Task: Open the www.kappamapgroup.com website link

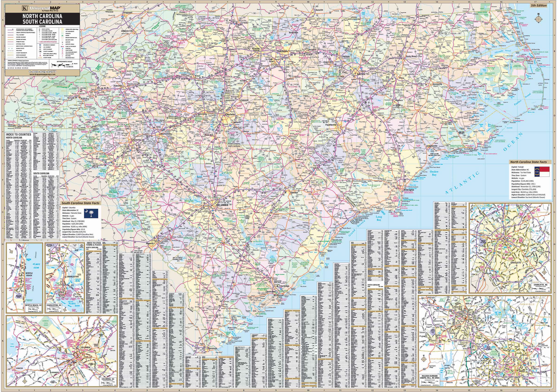Action: 42,74
